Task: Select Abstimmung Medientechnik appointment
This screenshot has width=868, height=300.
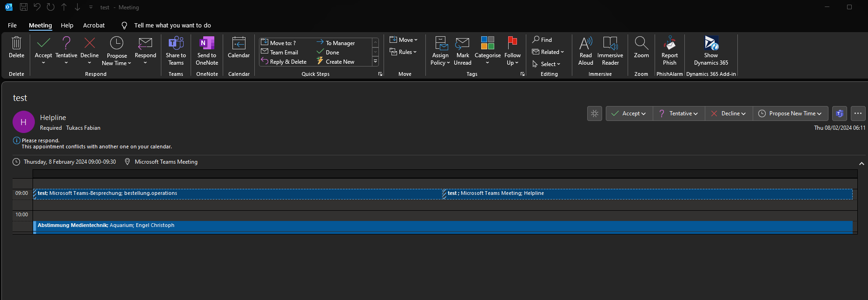Action: coord(443,227)
